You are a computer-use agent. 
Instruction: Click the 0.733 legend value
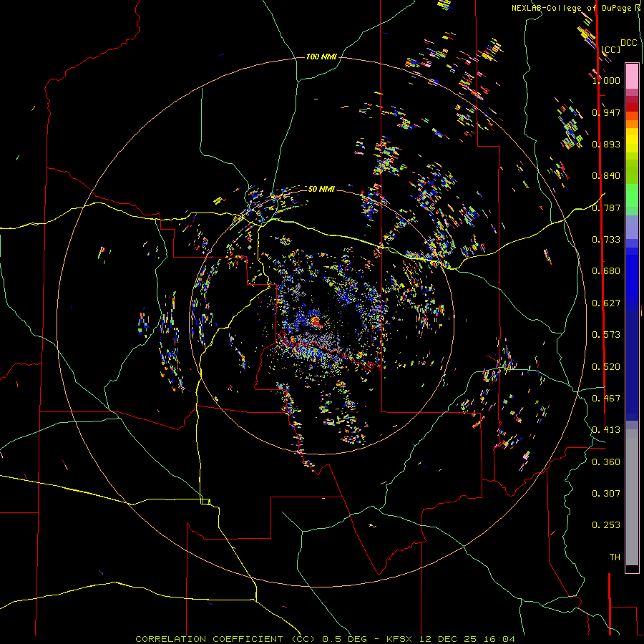[606, 240]
